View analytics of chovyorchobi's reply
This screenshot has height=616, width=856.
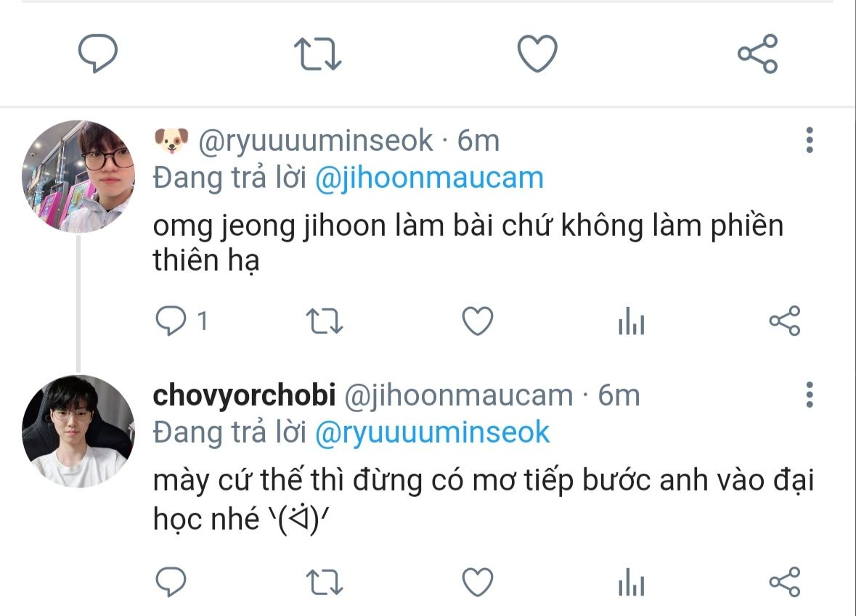click(632, 582)
